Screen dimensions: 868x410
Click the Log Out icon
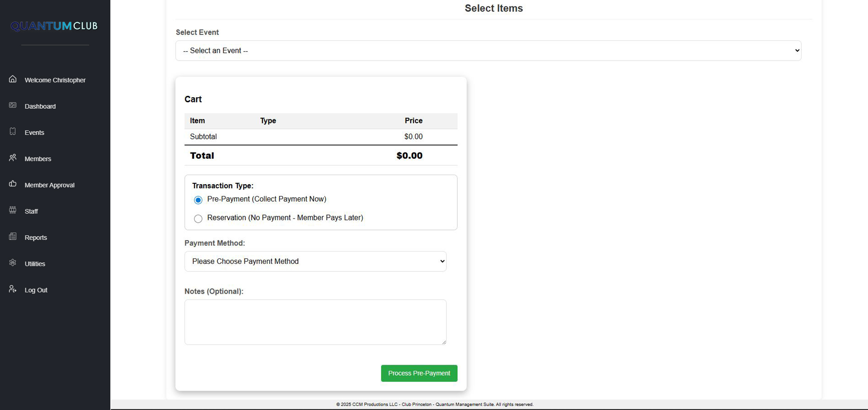coord(13,289)
